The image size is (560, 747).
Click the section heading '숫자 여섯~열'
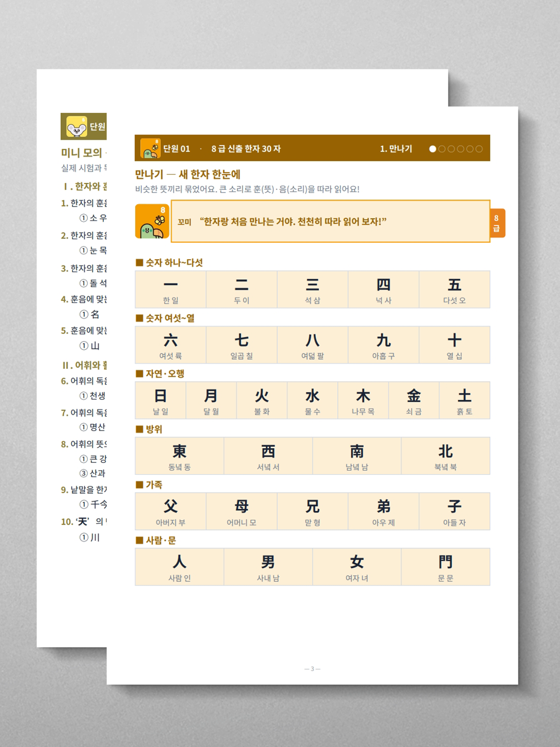coord(165,318)
